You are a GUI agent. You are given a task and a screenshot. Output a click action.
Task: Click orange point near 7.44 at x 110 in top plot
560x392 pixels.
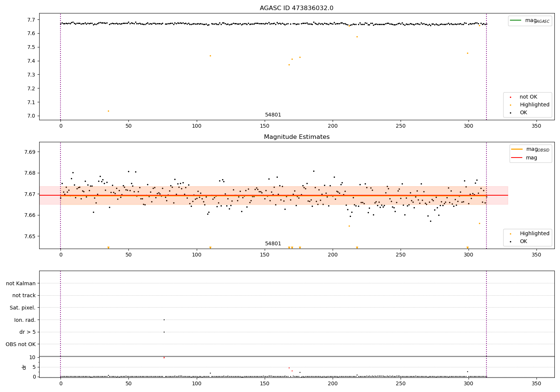coord(210,56)
